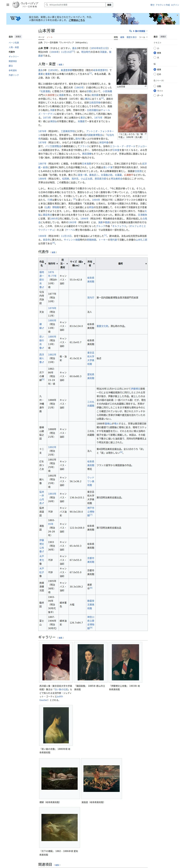Image resolution: width=186 pixels, height=868 pixels.
Task: Hide the 目次 contents sidebar
Action: [18, 37]
